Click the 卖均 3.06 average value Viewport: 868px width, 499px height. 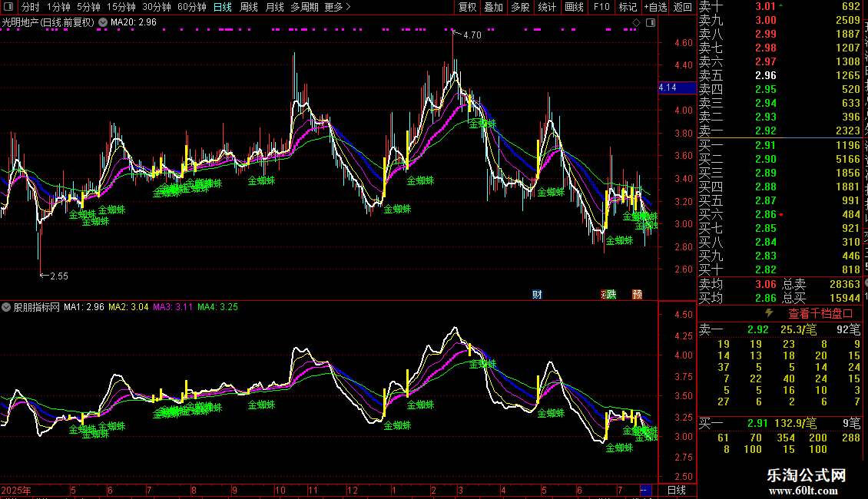pos(766,284)
